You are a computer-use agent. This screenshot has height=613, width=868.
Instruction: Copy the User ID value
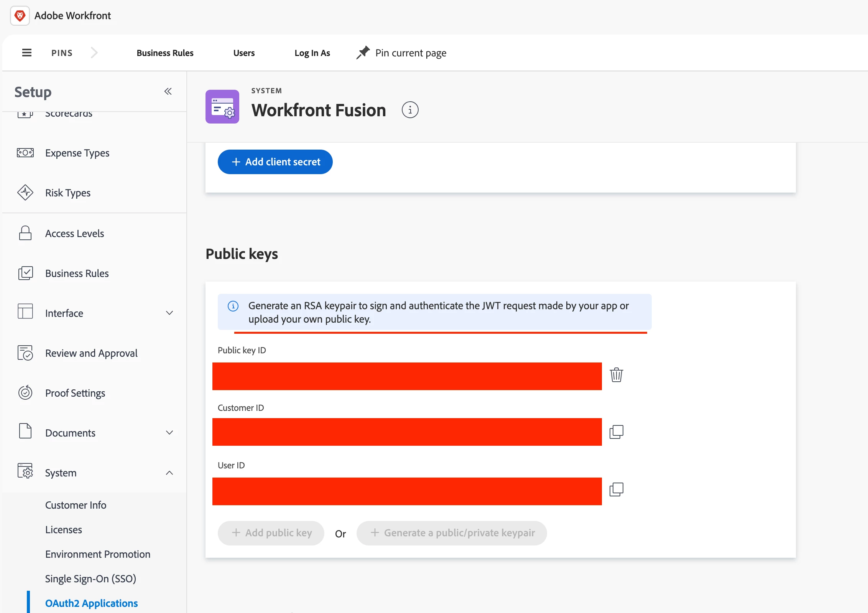616,489
